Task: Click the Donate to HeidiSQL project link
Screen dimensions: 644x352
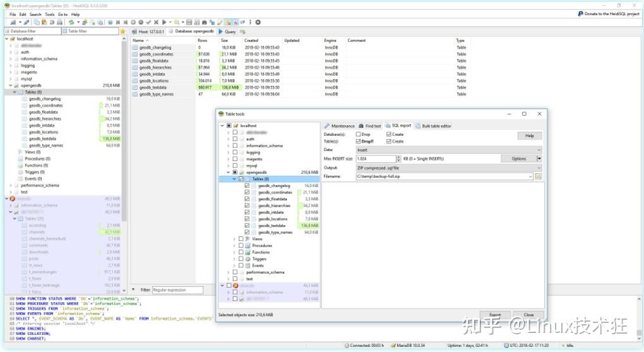Action: coord(609,13)
